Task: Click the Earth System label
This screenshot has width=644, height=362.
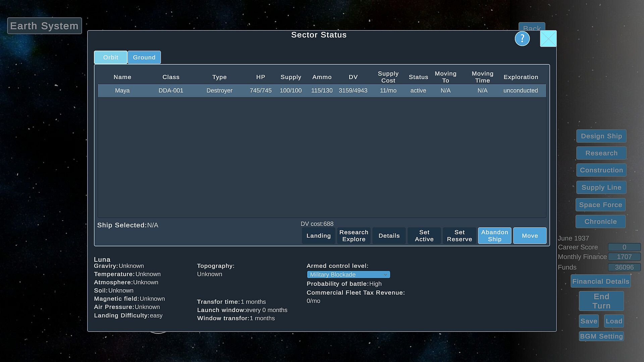Action: tap(44, 26)
